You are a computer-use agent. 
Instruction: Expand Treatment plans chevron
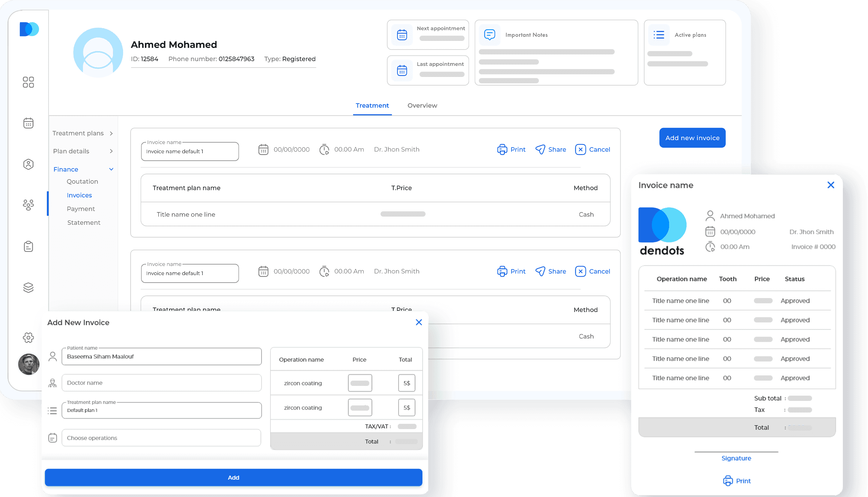coord(111,133)
